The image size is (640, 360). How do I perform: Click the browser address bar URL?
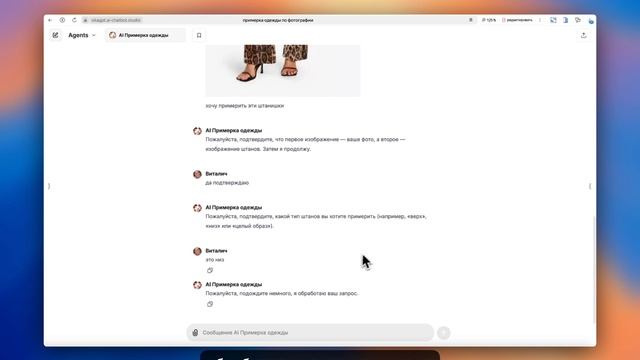pyautogui.click(x=116, y=20)
